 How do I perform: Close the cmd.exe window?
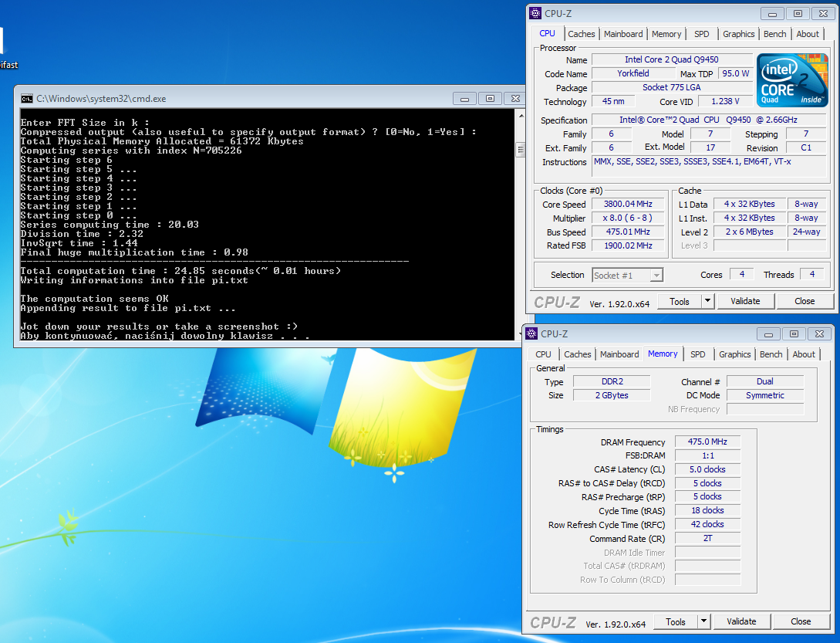coord(514,99)
